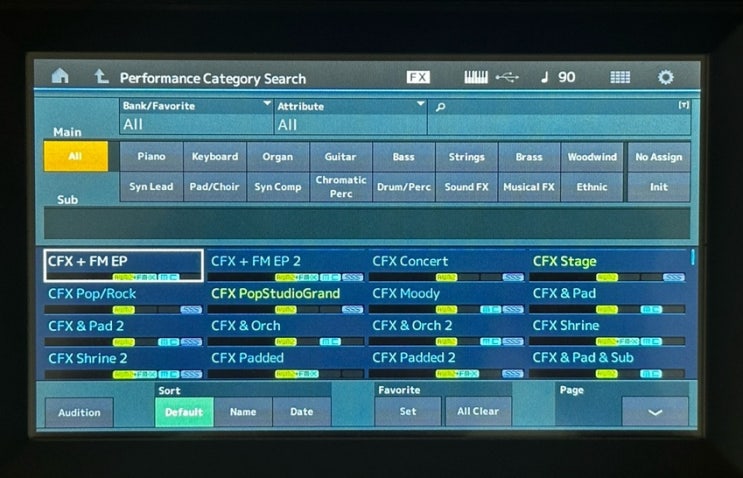Screen dimensions: 743x478
Task: Choose the Musical FX category
Action: (529, 187)
